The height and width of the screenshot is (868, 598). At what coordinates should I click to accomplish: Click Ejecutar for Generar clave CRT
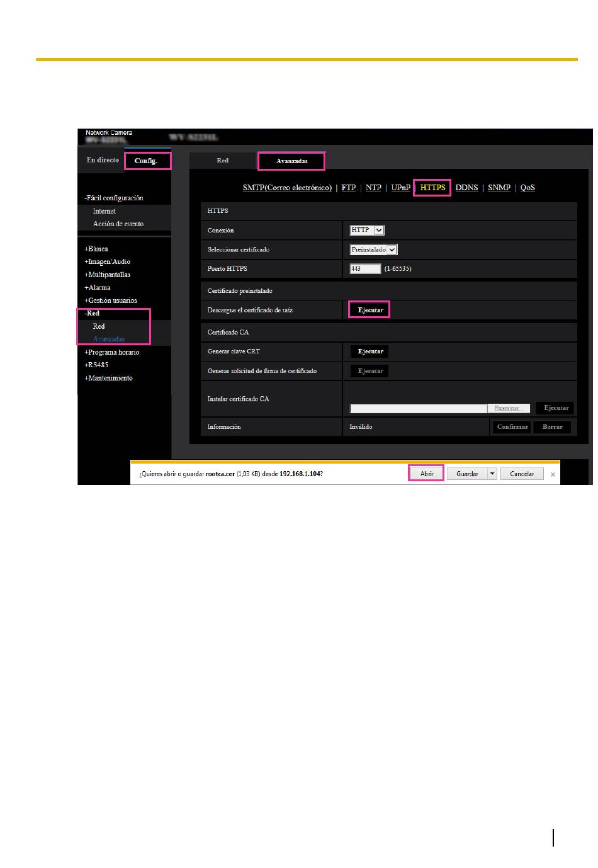point(370,351)
